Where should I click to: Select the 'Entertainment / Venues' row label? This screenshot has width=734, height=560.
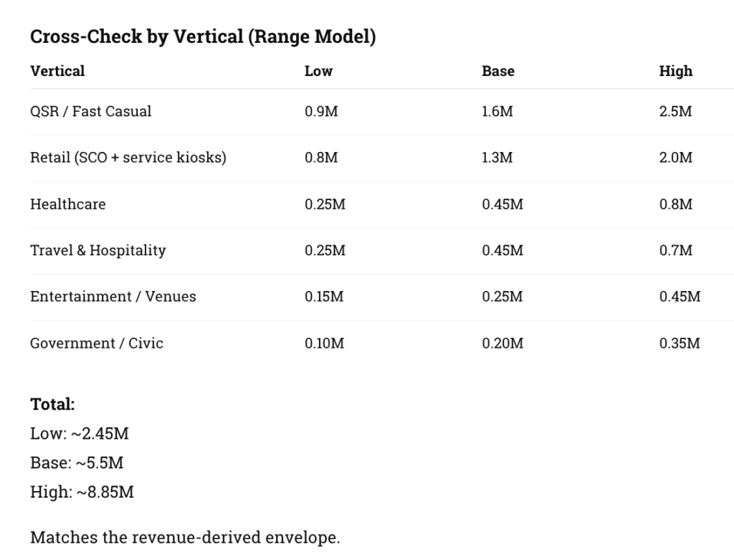tap(113, 297)
